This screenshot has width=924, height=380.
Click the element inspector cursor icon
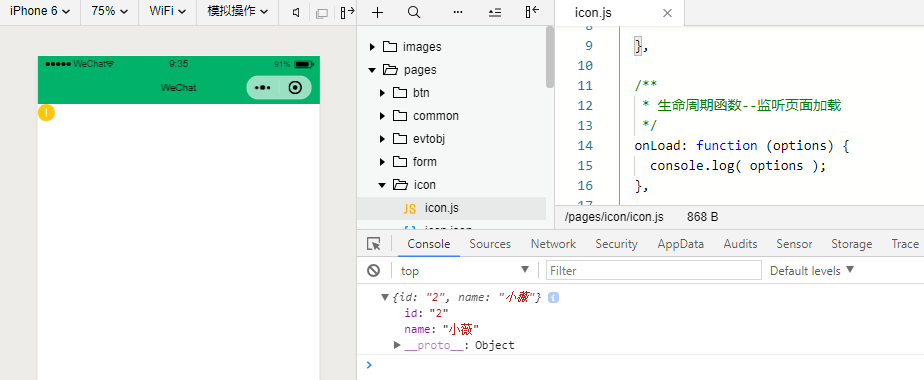374,244
